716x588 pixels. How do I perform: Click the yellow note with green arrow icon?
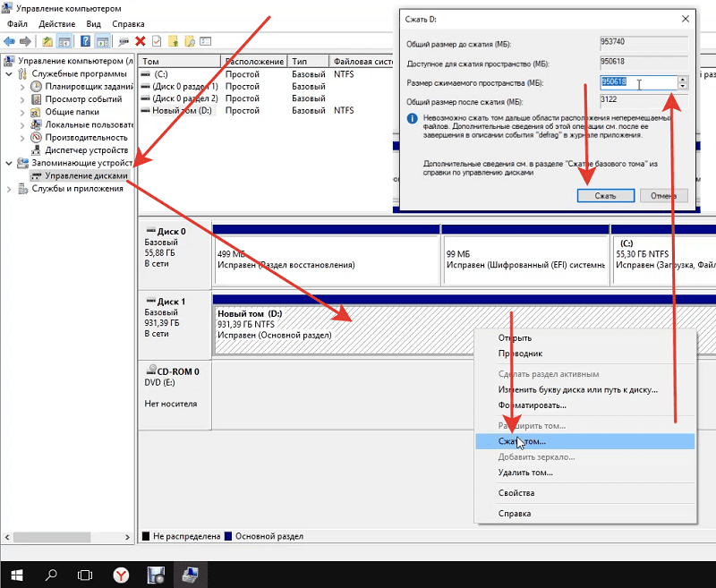pos(173,41)
